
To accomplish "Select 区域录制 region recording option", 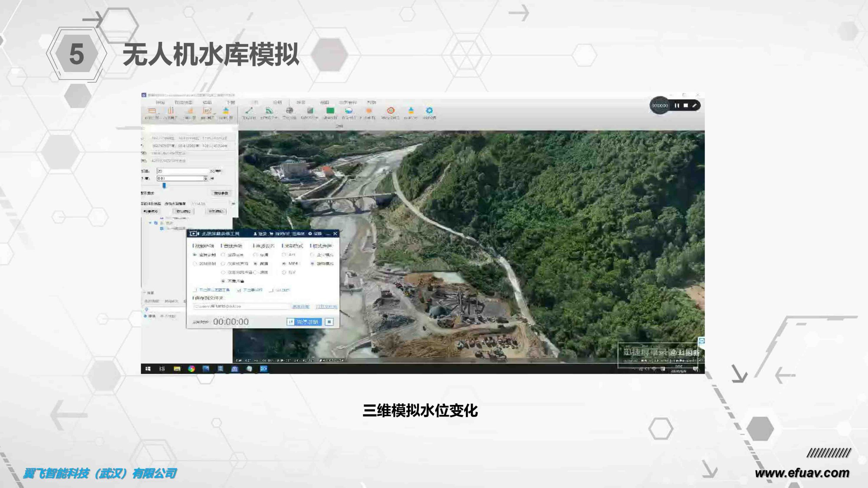I will pos(204,264).
